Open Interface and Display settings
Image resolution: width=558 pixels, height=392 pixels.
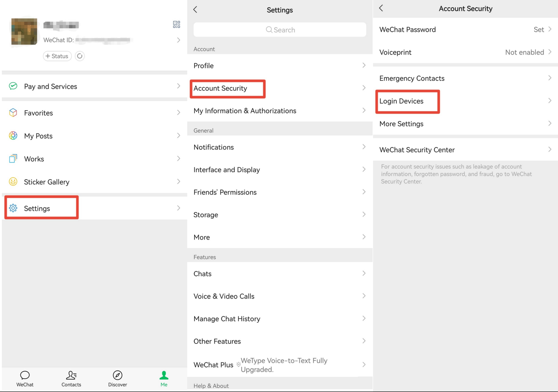coord(280,170)
